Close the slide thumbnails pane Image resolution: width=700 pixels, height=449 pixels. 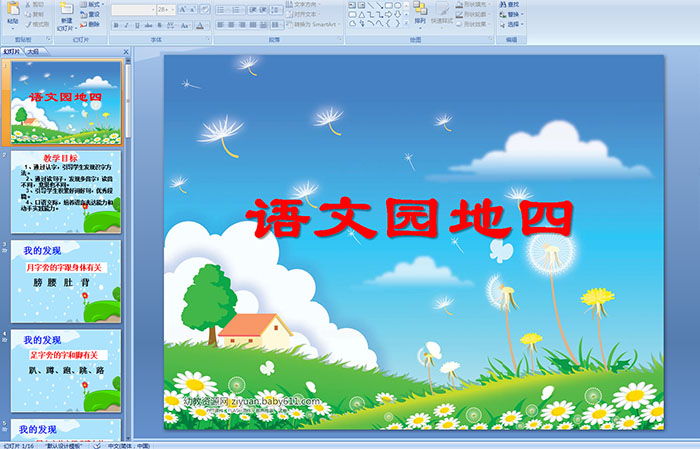point(126,52)
